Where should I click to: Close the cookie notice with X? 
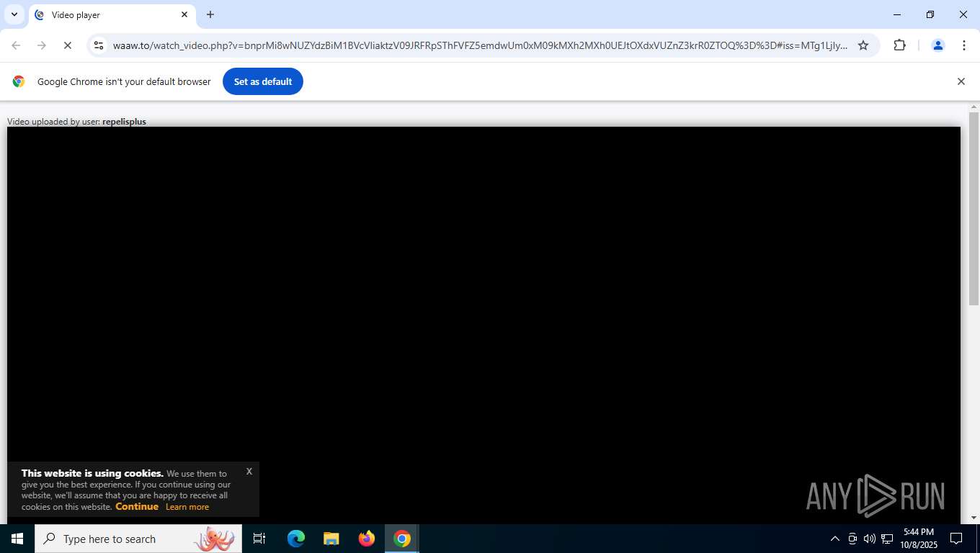(249, 471)
